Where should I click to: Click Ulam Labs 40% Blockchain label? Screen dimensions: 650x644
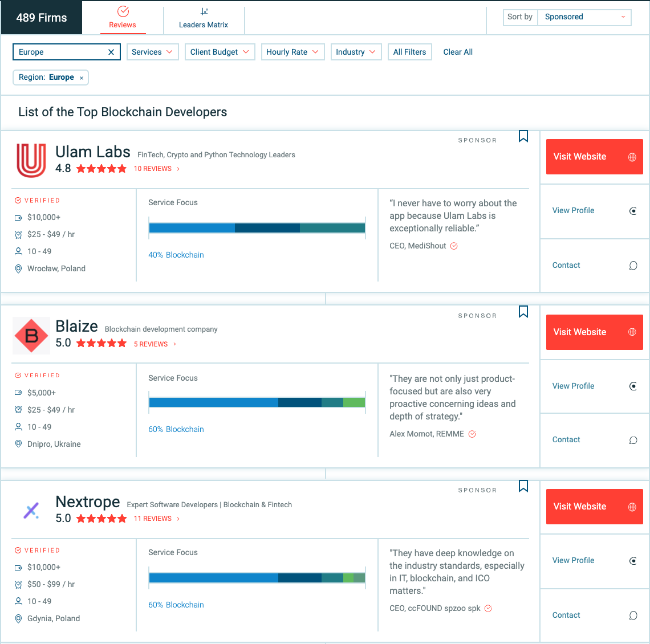(176, 255)
